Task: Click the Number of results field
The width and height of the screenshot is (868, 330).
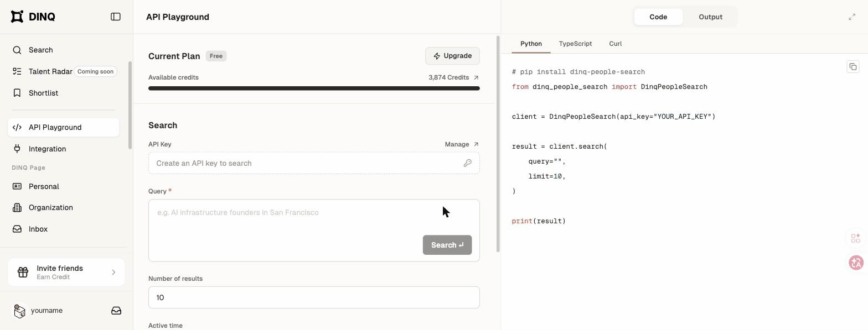Action: (314, 297)
